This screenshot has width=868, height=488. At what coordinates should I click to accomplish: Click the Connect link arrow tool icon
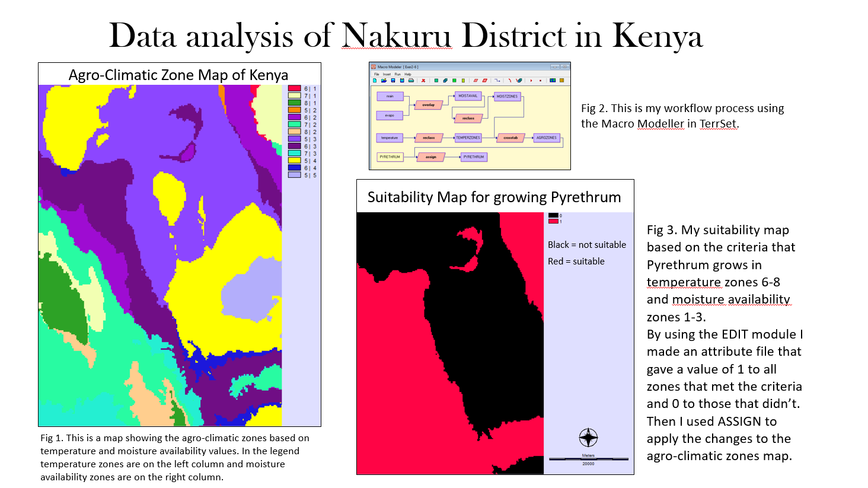click(497, 80)
